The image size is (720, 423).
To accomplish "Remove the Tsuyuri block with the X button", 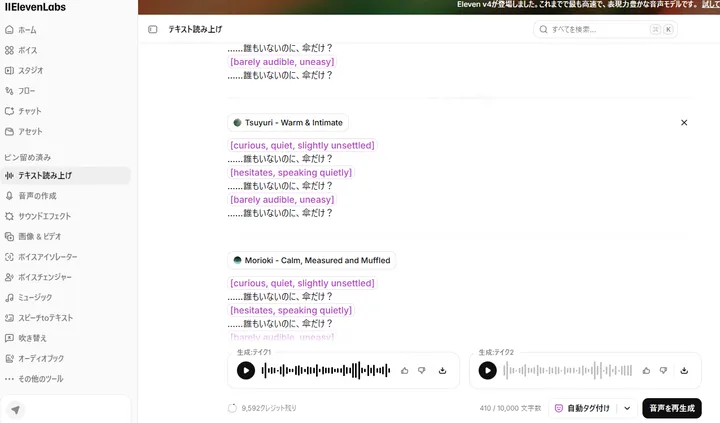I will click(x=684, y=123).
